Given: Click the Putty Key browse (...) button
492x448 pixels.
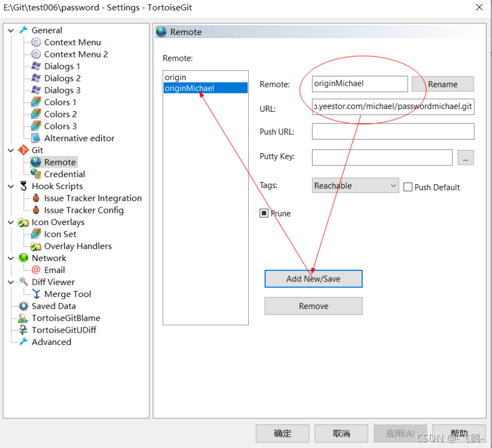Looking at the screenshot, I should click(x=465, y=157).
